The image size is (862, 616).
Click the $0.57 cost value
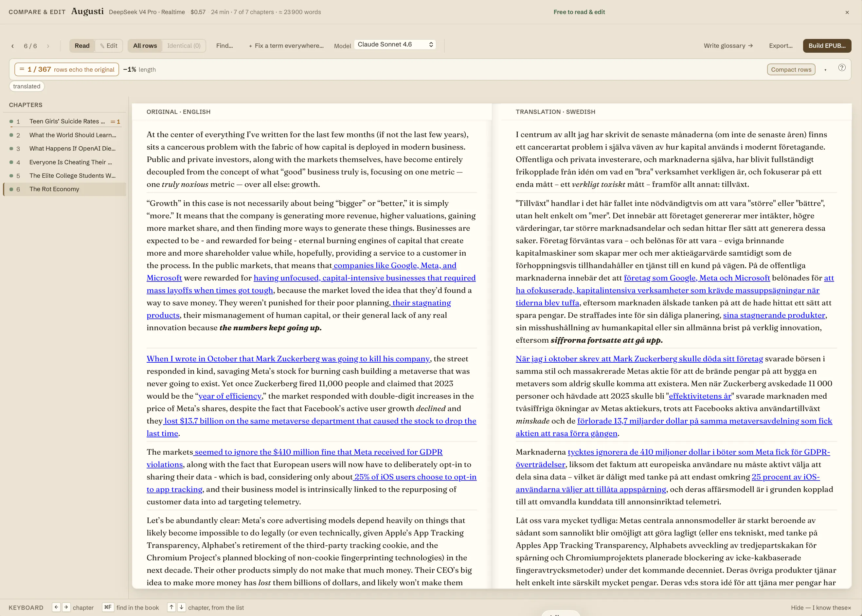[198, 12]
